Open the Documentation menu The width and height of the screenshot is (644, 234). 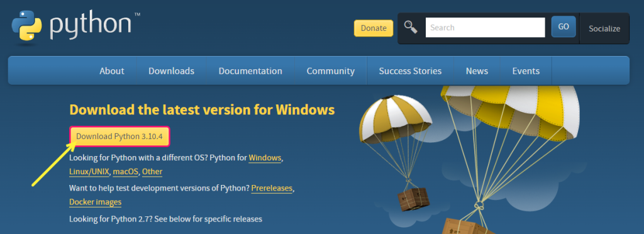coord(250,70)
